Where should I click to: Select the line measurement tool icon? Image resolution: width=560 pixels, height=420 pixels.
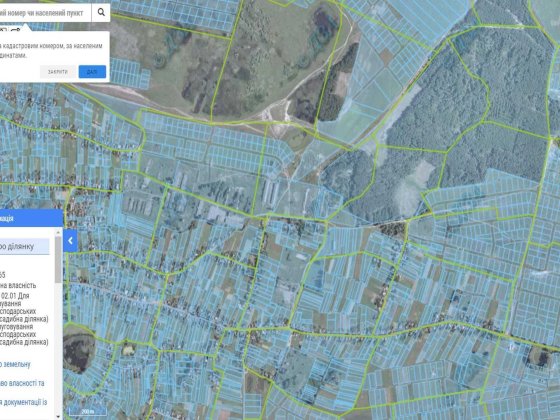[16, 29]
